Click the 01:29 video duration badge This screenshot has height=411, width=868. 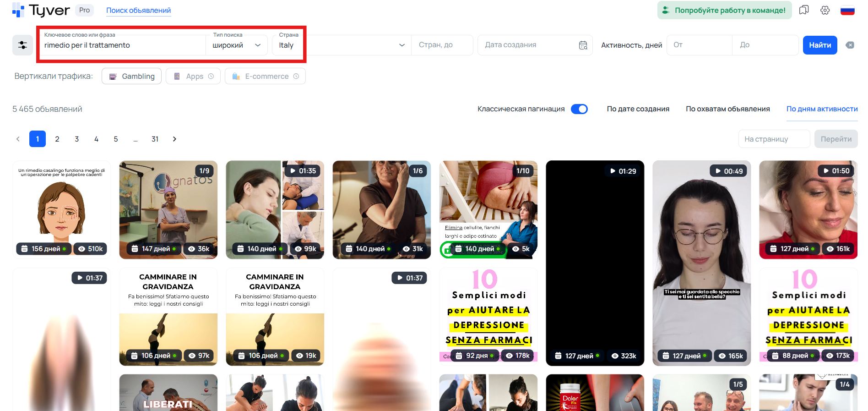(x=623, y=171)
